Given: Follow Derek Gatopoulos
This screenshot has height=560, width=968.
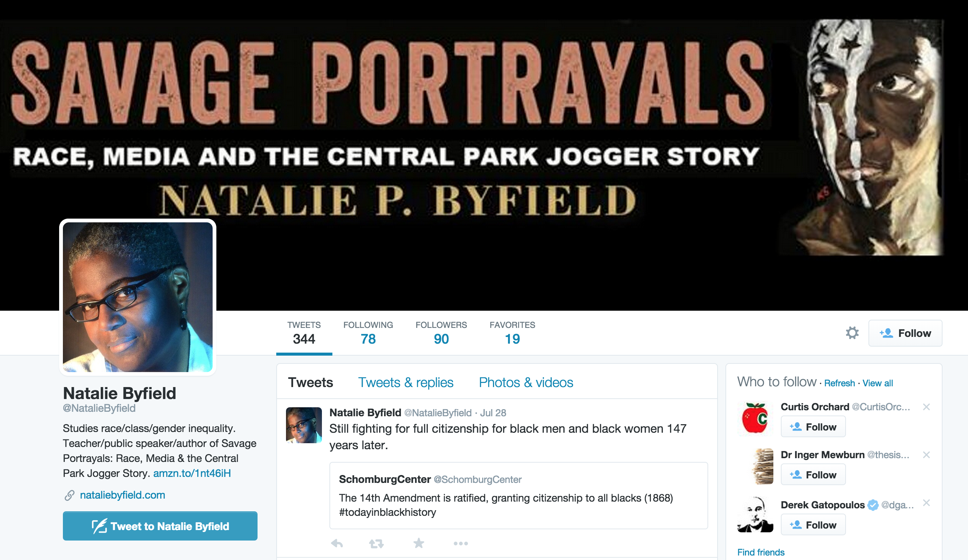Looking at the screenshot, I should pos(813,525).
